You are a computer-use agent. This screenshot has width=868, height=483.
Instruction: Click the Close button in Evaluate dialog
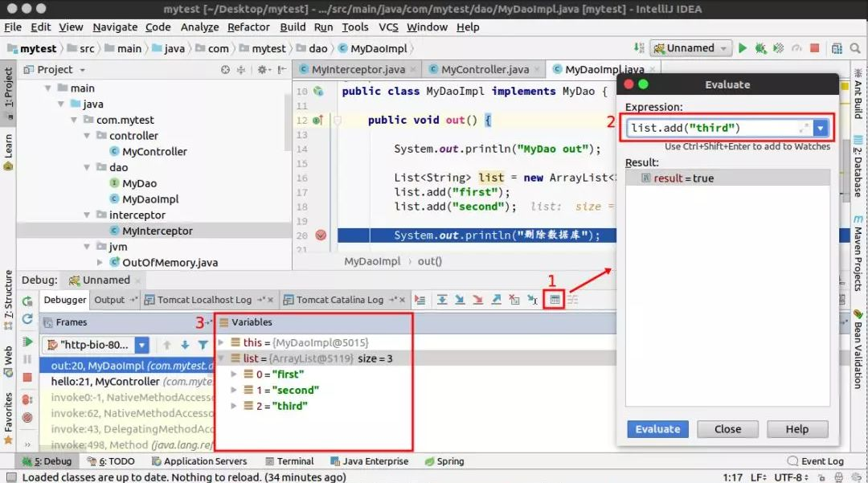[x=727, y=429]
